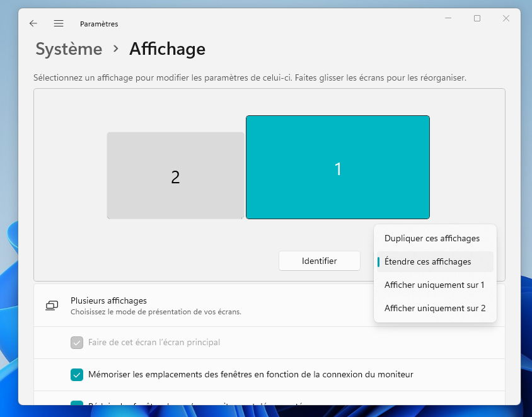Viewport: 532px width, 417px height.
Task: Click the Affichage page title
Action: pos(167,49)
